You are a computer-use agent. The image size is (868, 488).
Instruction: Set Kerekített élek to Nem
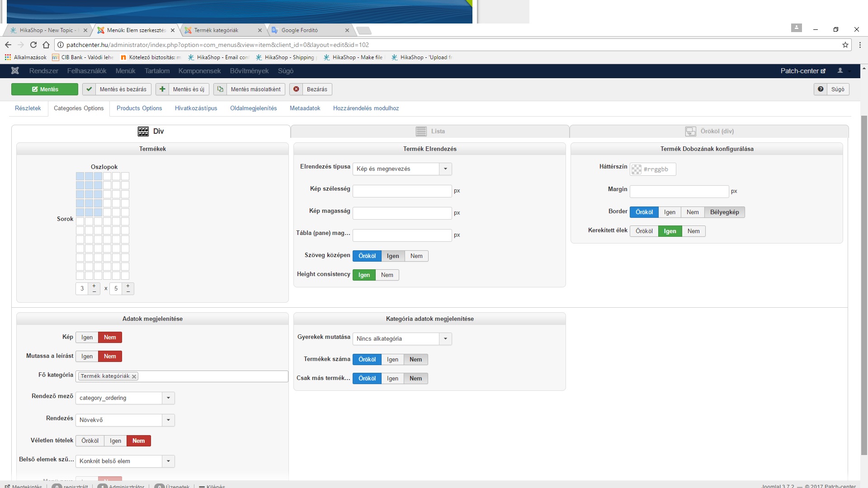[x=693, y=231]
